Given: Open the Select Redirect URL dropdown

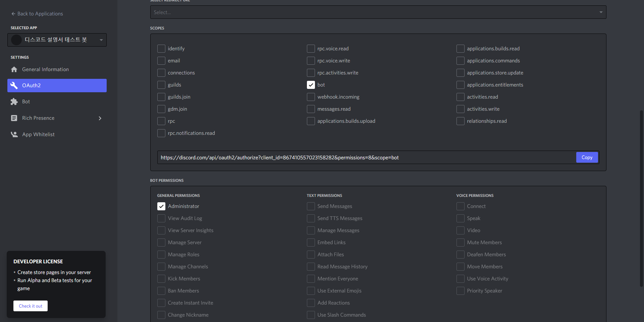Looking at the screenshot, I should coord(378,12).
